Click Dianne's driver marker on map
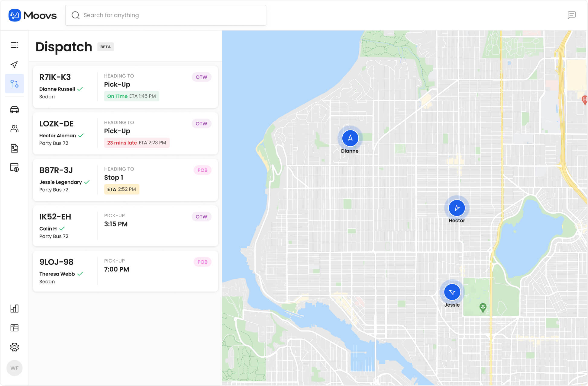Image resolution: width=588 pixels, height=386 pixels. pos(350,138)
